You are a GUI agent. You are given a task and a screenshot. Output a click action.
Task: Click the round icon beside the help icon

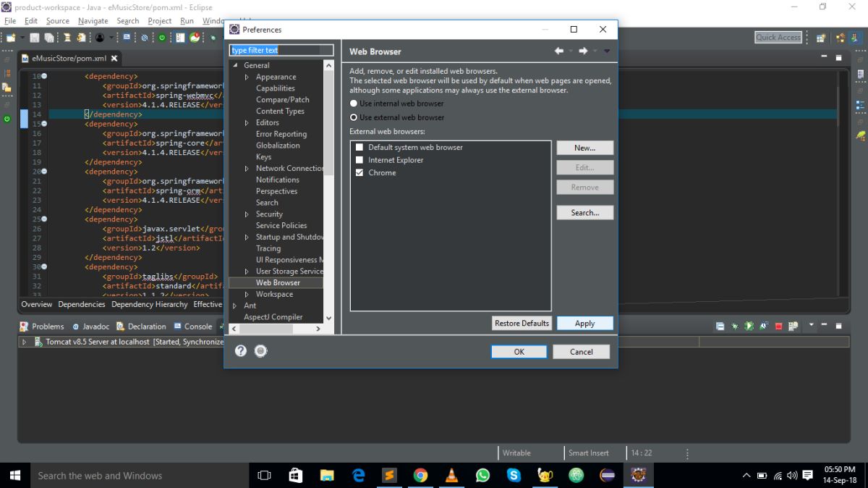[x=261, y=350]
